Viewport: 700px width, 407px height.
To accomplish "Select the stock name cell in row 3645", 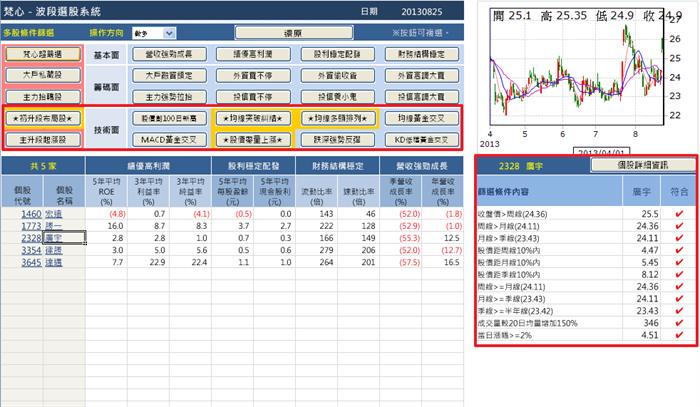I will point(64,262).
